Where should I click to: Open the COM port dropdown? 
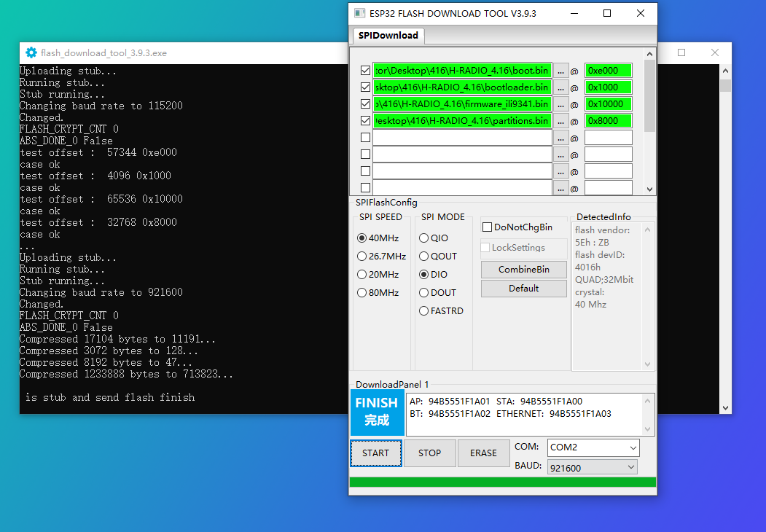(633, 447)
